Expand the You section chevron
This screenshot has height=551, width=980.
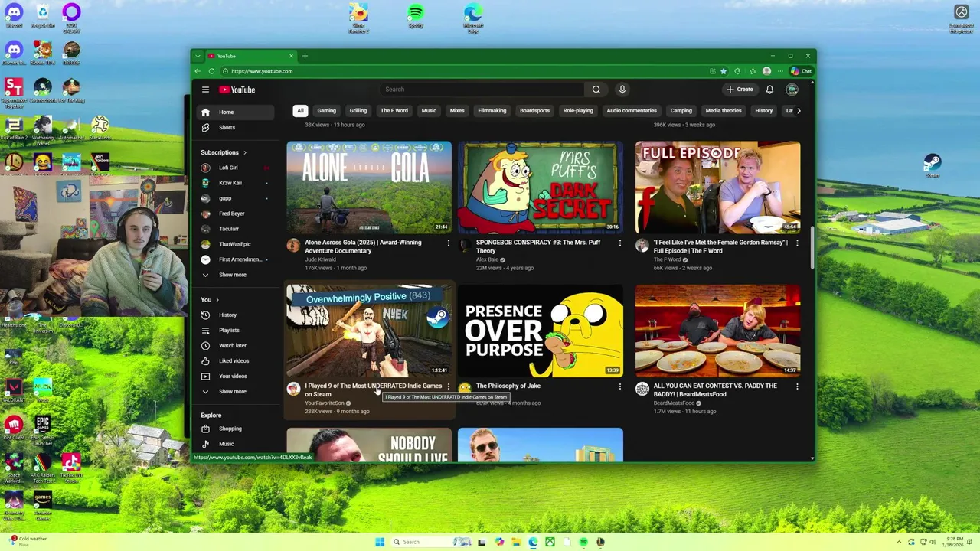[217, 300]
